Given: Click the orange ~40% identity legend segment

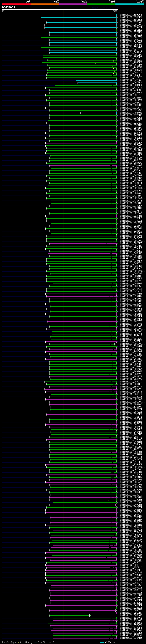Looking at the screenshot, I should coord(45,4).
